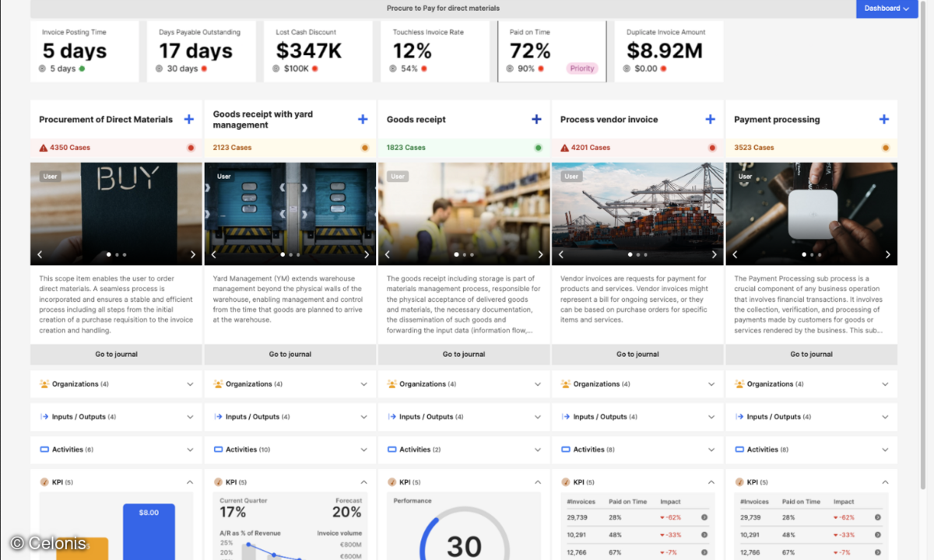Open the Lost Cash Discount KPI card
Image resolution: width=934 pixels, height=560 pixels.
point(318,51)
